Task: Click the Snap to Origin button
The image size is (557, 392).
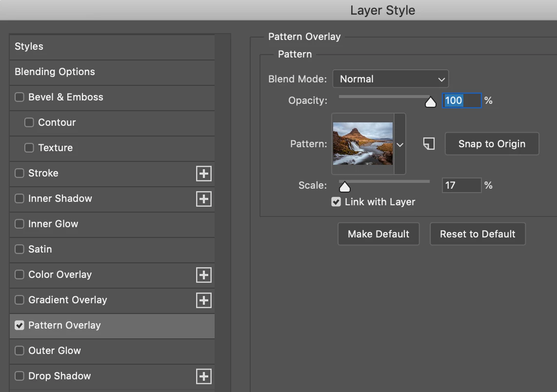Action: click(492, 144)
